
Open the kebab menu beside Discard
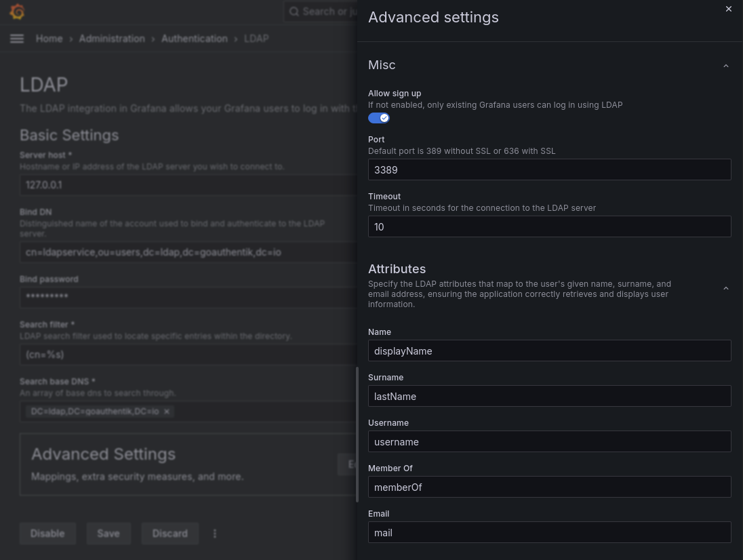[x=214, y=534]
